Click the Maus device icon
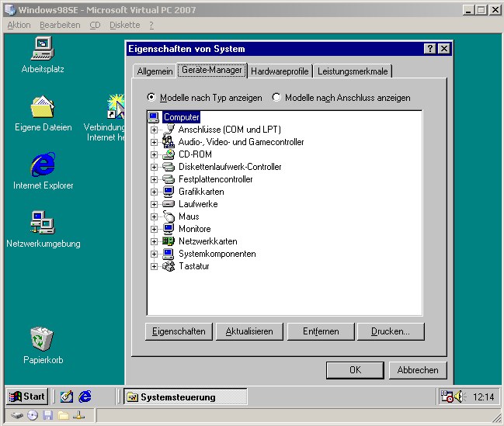The width and height of the screenshot is (504, 426). 169,216
